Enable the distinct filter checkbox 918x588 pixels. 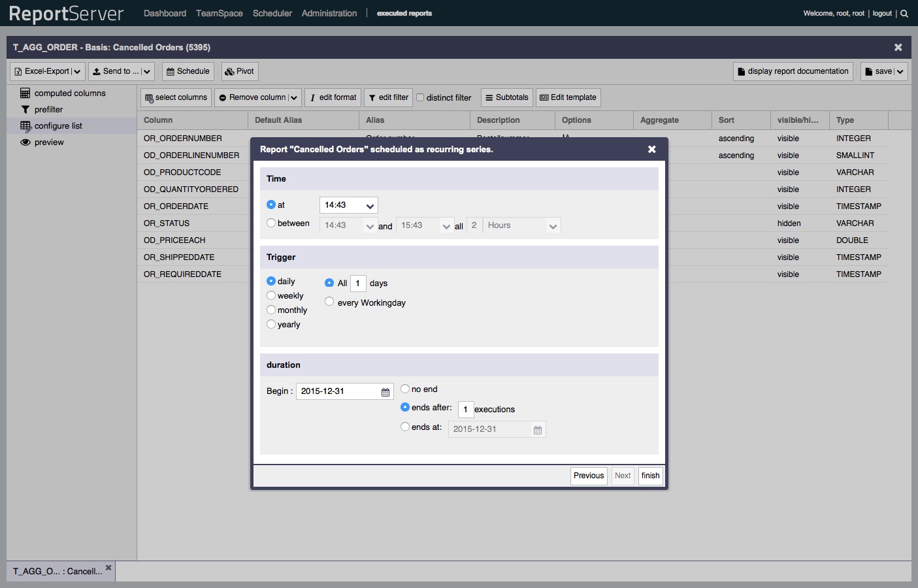[420, 97]
